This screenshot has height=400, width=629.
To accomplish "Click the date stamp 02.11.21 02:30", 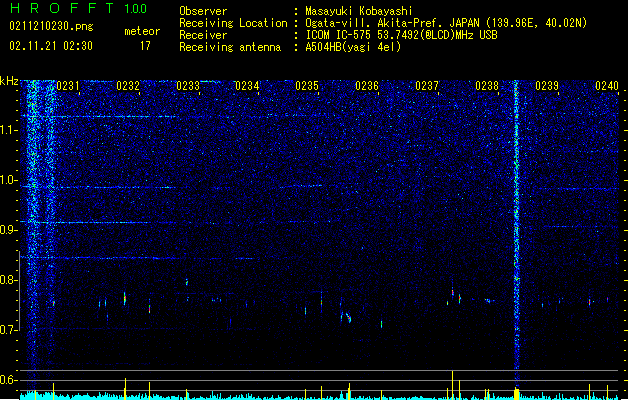I will (51, 46).
